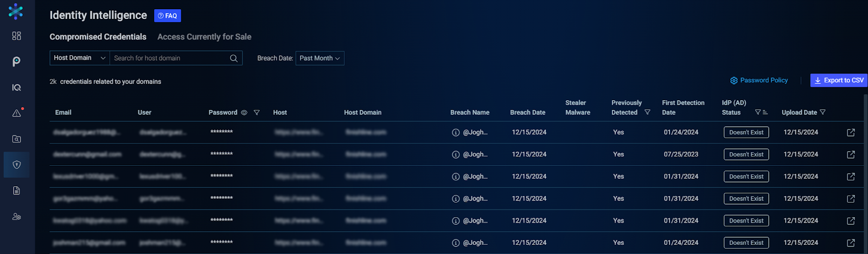Screen dimensions: 868x254
Task: Open external link for first credential row
Action: tap(851, 133)
